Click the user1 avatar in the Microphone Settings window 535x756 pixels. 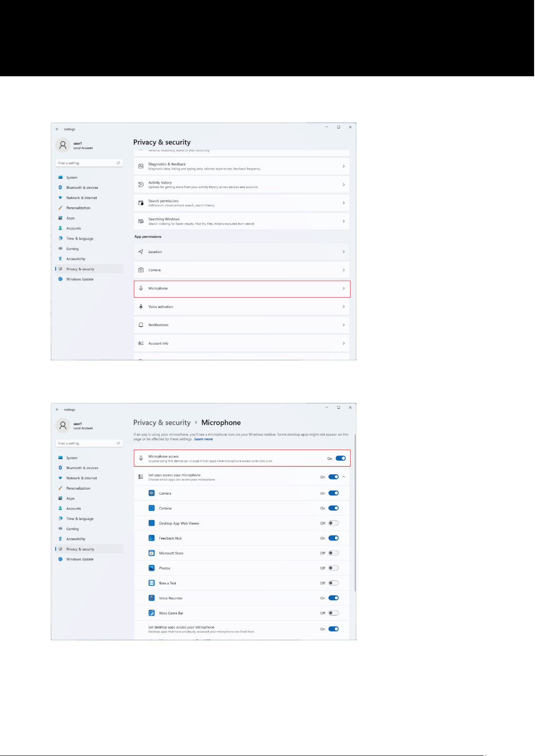(x=63, y=426)
